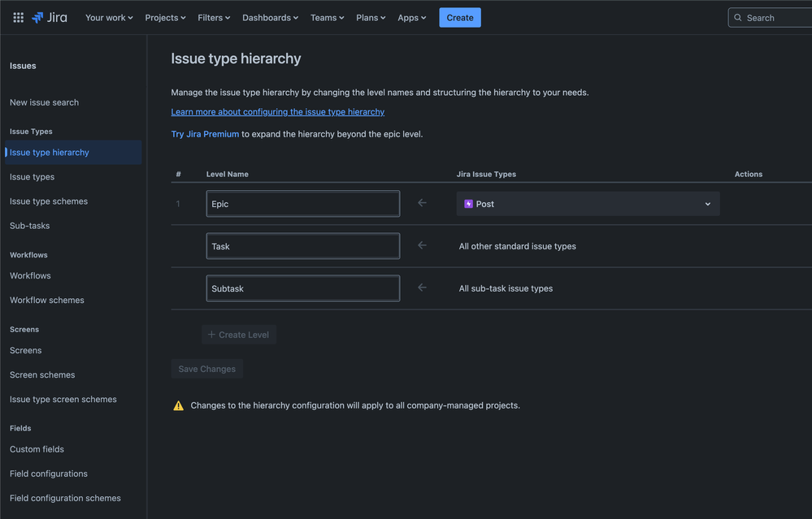The width and height of the screenshot is (812, 519).
Task: Click the Level Name column header
Action: [x=228, y=175]
